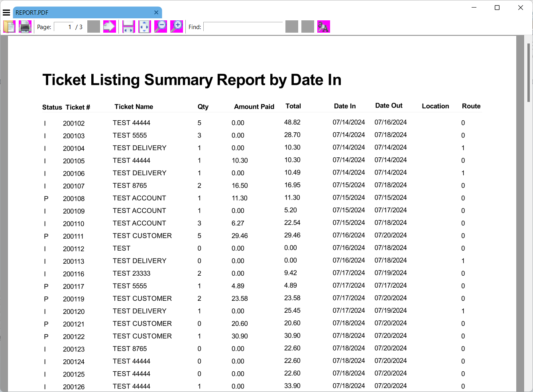Click ticket number 200108

pyautogui.click(x=74, y=199)
